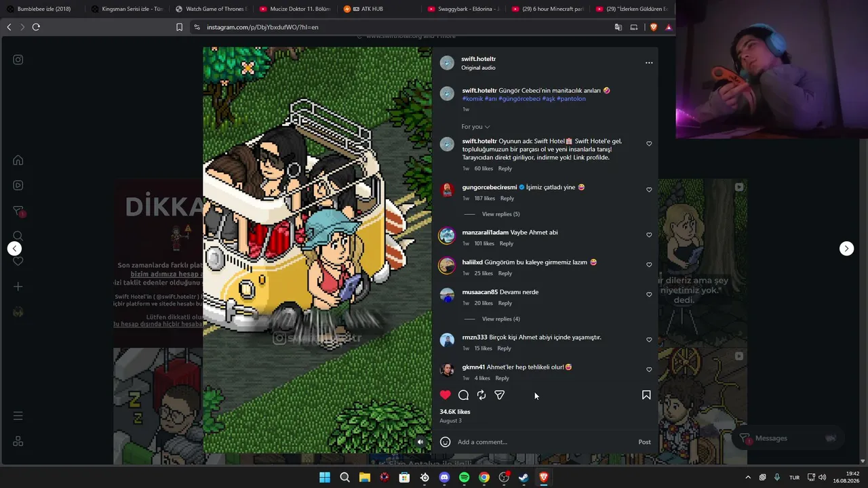The height and width of the screenshot is (488, 868).
Task: Like the comment by musaacan85
Action: tap(649, 295)
